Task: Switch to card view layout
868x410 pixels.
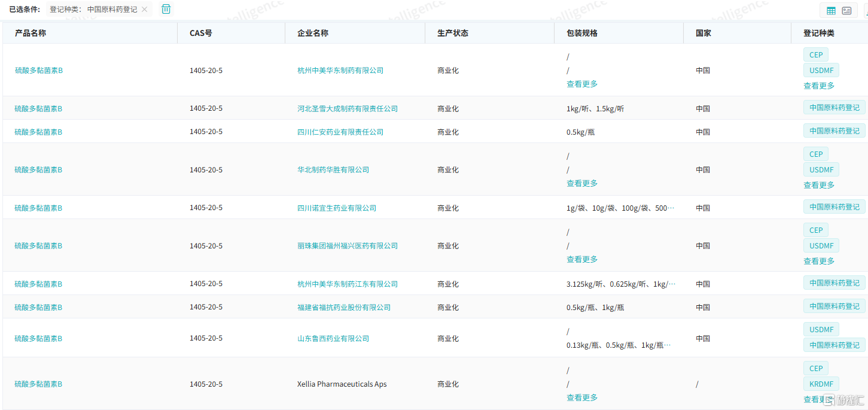Action: coord(846,10)
